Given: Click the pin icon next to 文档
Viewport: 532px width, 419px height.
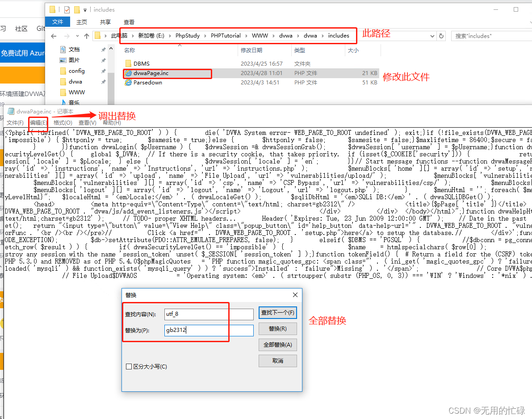Looking at the screenshot, I should pyautogui.click(x=103, y=50).
